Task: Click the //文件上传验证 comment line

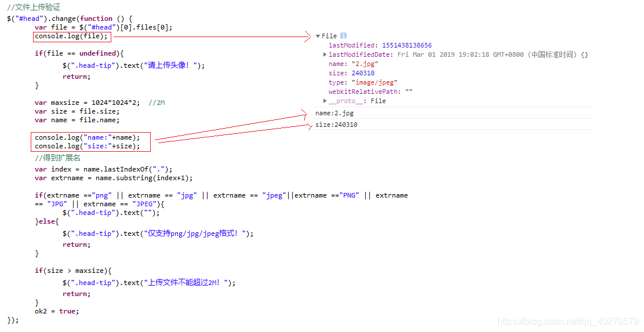Action: 34,7
